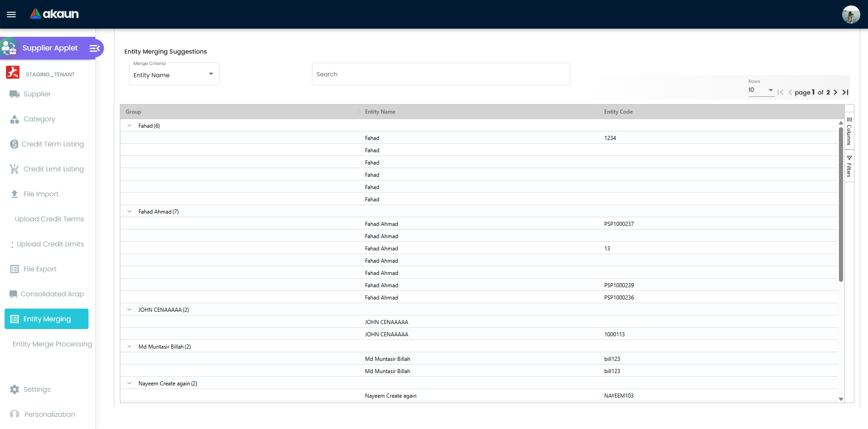The height and width of the screenshot is (429, 868).
Task: Jump to last page arrow
Action: (x=845, y=92)
